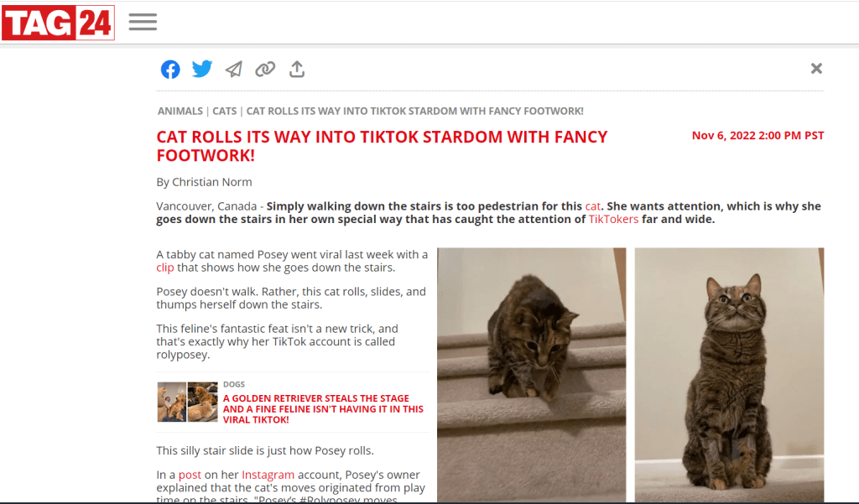Click the photo of cat sitting upright

(x=729, y=375)
